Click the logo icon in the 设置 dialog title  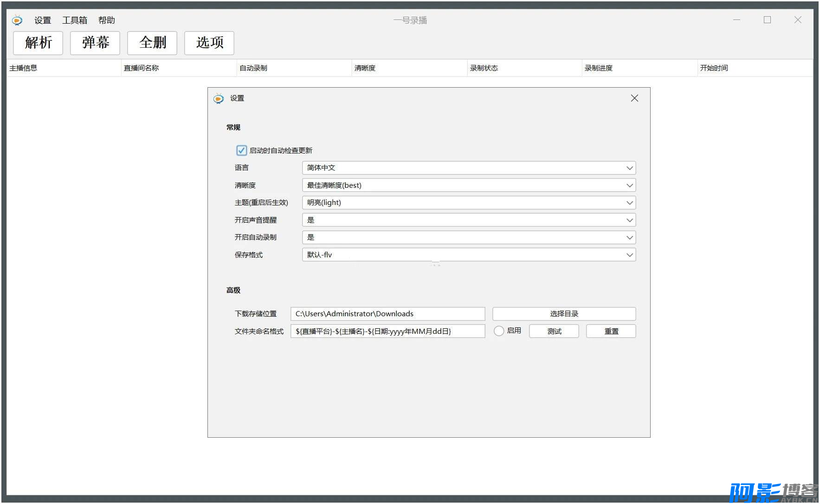pos(218,98)
